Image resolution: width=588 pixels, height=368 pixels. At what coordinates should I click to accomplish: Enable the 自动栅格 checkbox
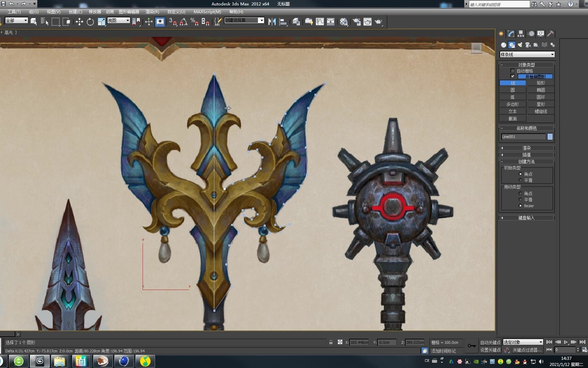pos(512,71)
